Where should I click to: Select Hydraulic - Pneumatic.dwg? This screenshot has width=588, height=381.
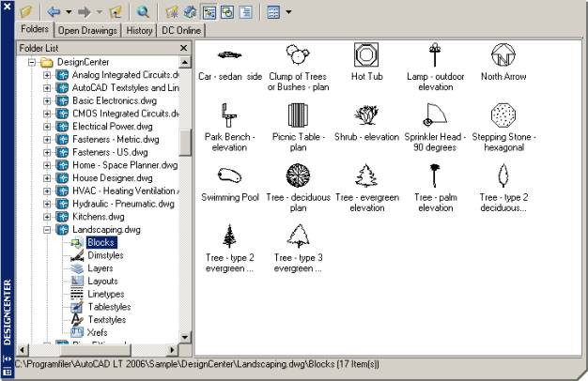point(123,204)
